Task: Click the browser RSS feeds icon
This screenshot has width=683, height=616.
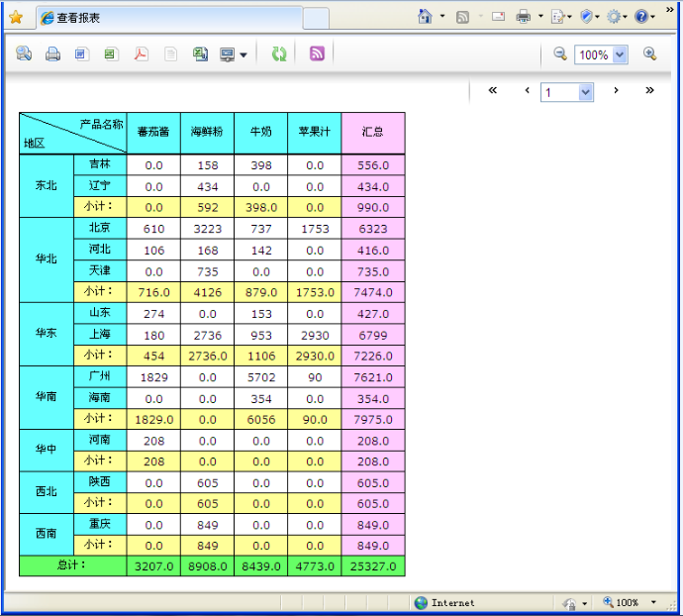Action: click(x=462, y=17)
